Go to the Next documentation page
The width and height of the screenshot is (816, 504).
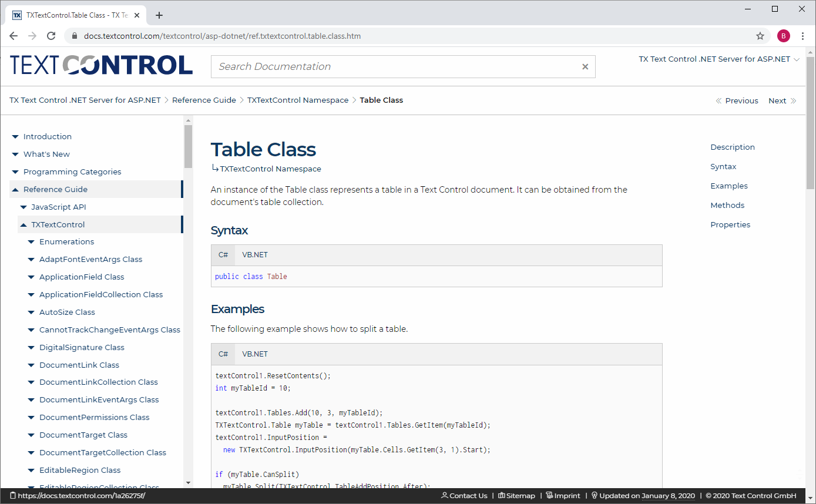coord(783,101)
